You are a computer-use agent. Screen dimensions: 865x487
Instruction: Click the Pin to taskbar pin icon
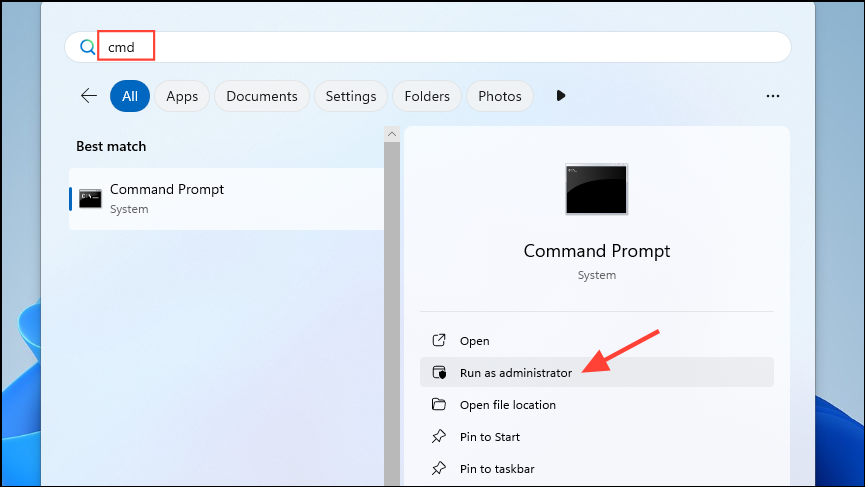click(439, 468)
